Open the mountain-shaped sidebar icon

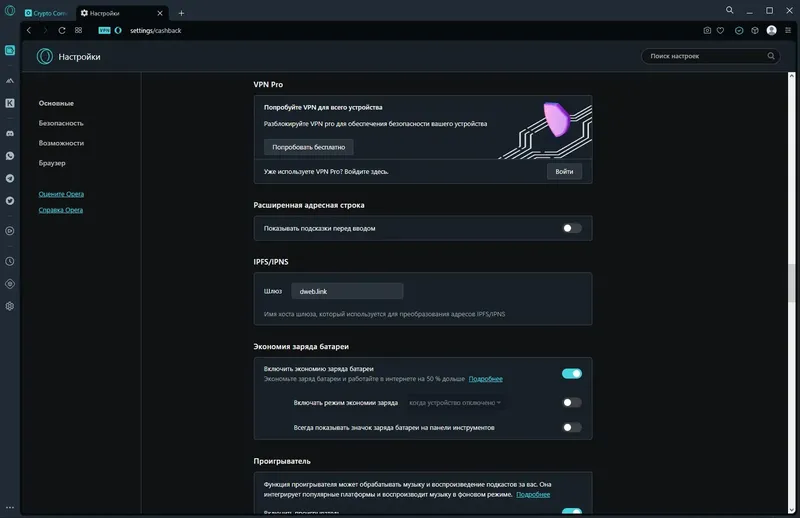(x=10, y=81)
